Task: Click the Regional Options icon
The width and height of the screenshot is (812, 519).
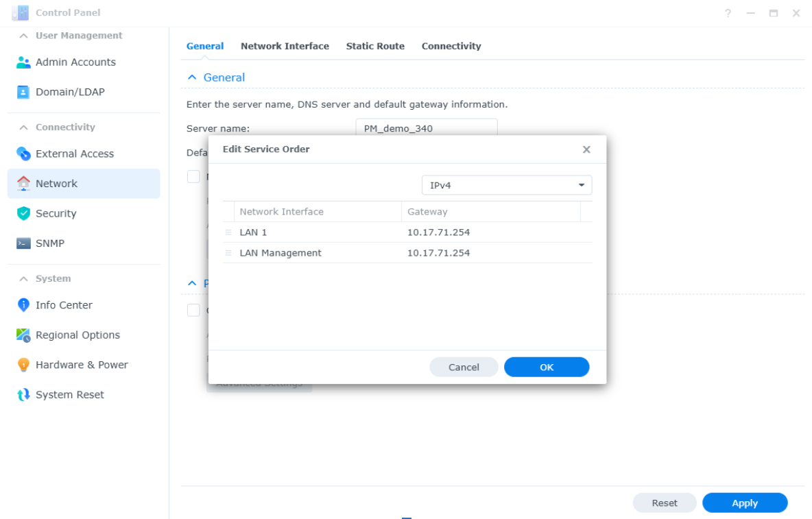Action: tap(23, 335)
